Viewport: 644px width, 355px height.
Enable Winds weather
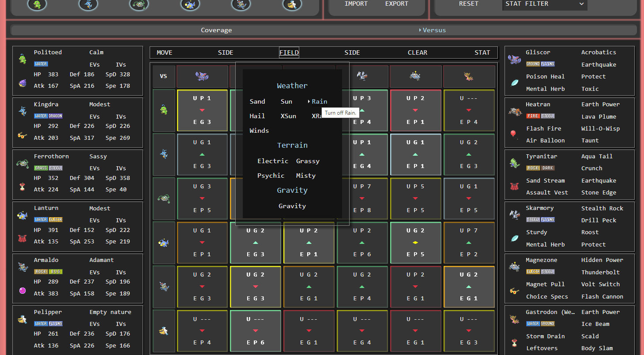click(x=259, y=131)
